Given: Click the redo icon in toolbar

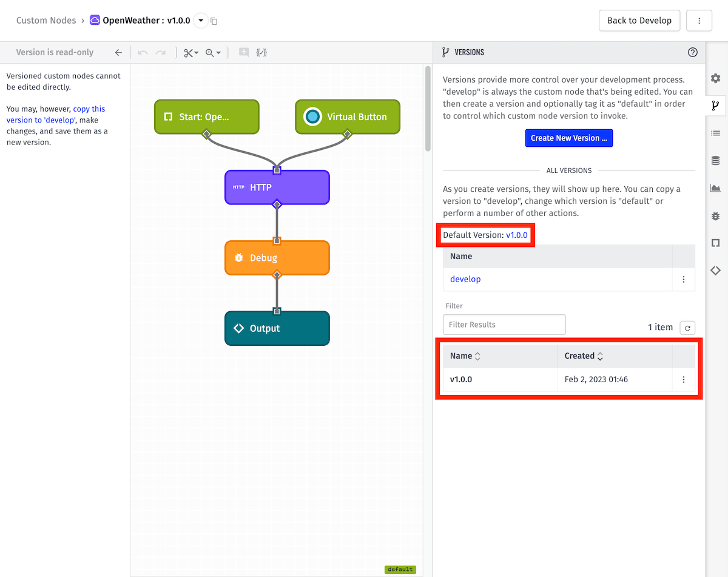Looking at the screenshot, I should point(161,53).
